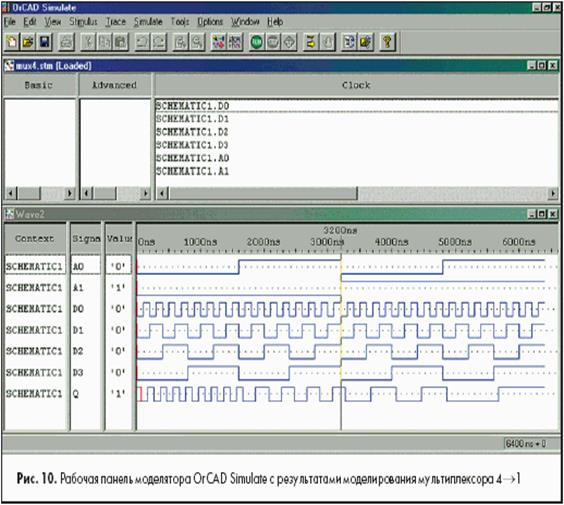Screen dimensions: 564x505
Task: Select the Basic column header
Action: coord(39,85)
